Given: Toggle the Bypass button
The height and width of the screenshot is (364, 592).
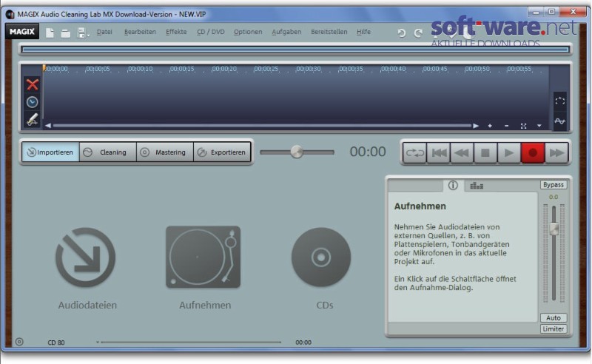Looking at the screenshot, I should pyautogui.click(x=553, y=185).
